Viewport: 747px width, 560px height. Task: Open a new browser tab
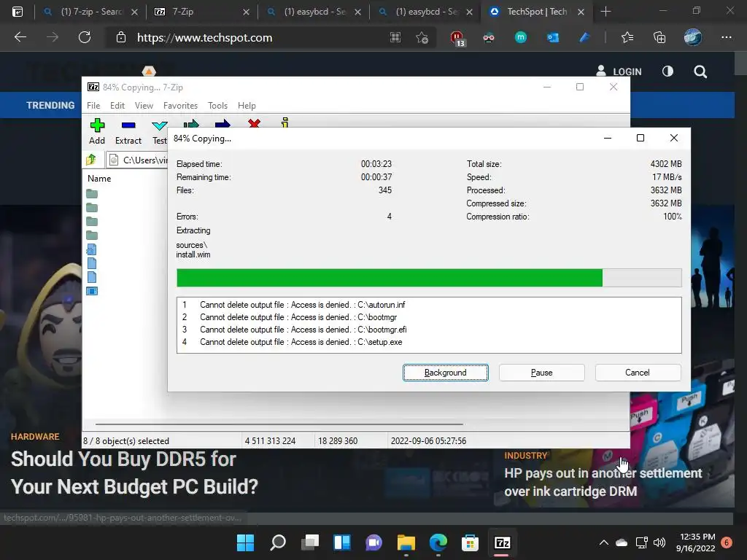(605, 12)
